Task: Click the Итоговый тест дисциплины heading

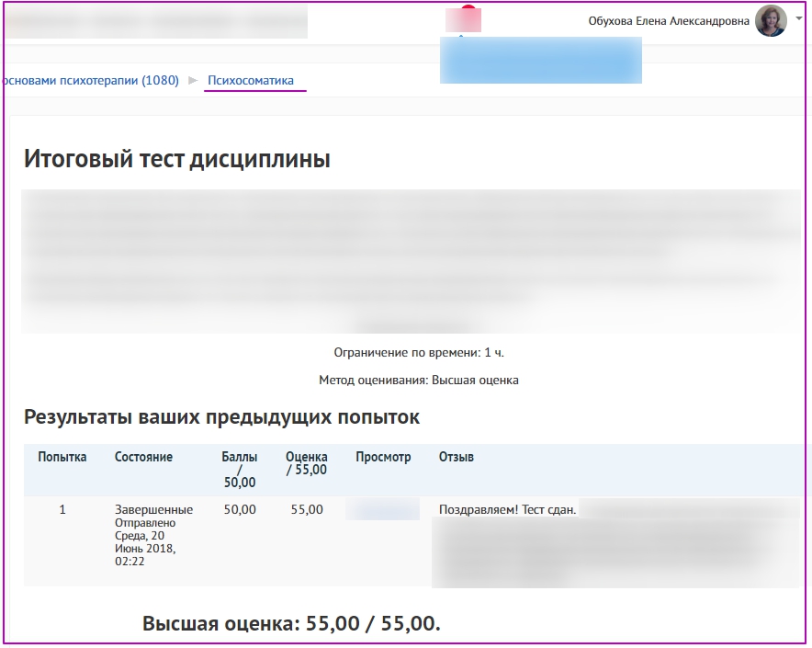Action: click(x=176, y=159)
